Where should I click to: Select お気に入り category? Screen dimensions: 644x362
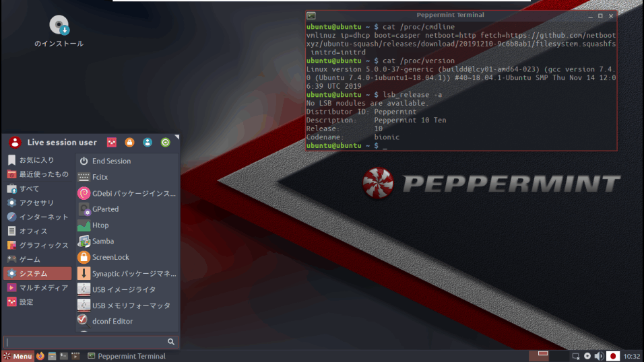pos(37,160)
